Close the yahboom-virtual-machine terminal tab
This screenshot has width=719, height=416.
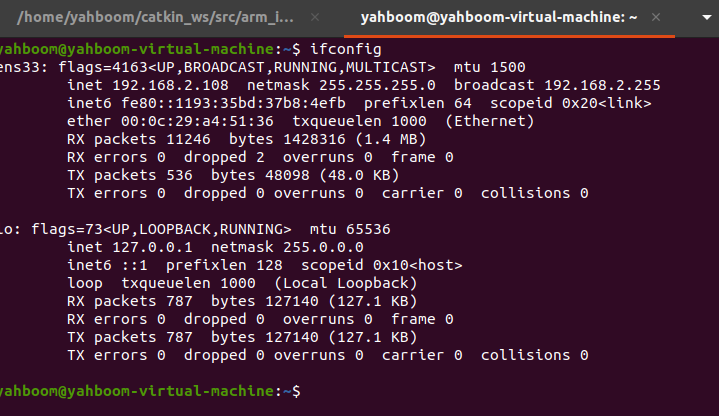[656, 17]
